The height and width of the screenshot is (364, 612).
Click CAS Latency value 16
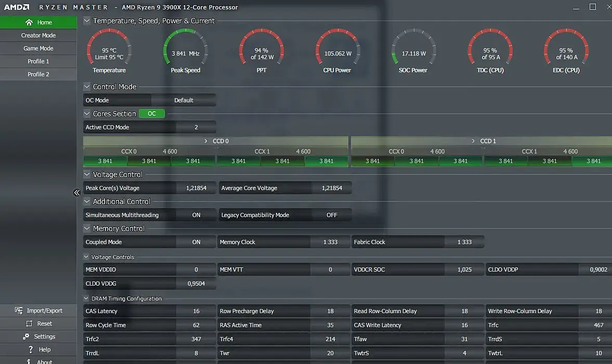point(196,311)
